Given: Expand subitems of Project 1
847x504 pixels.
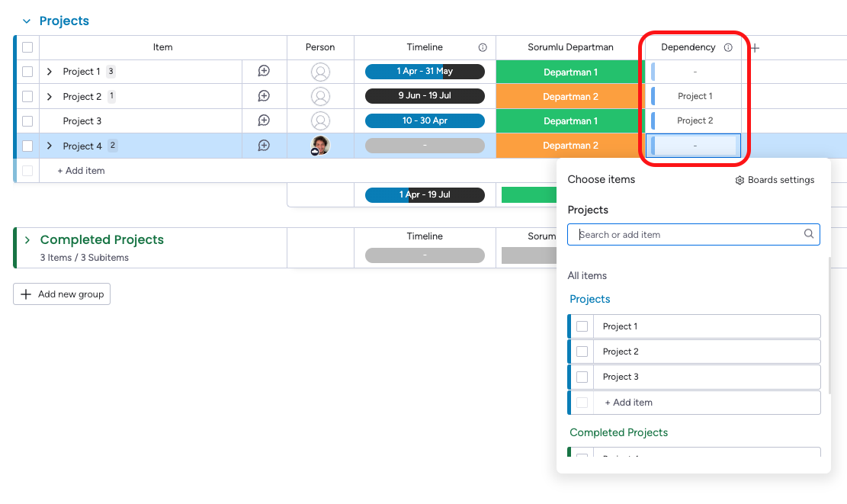Looking at the screenshot, I should (49, 72).
